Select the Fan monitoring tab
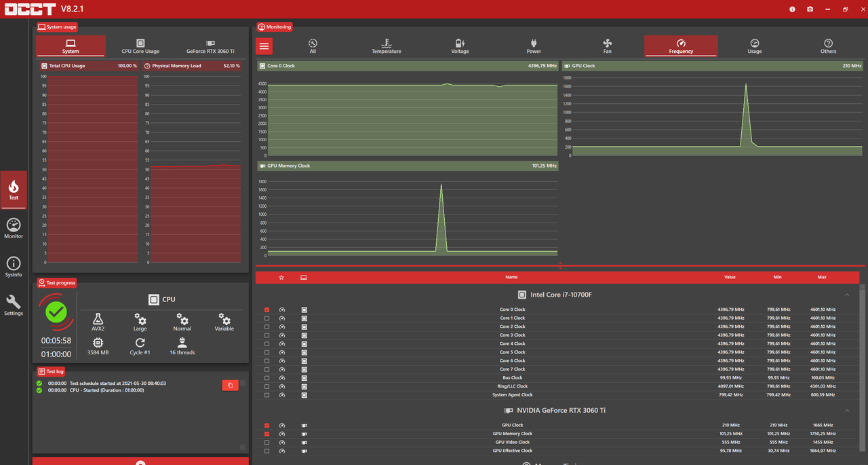Screen dimensions: 868x465 pyautogui.click(x=608, y=46)
